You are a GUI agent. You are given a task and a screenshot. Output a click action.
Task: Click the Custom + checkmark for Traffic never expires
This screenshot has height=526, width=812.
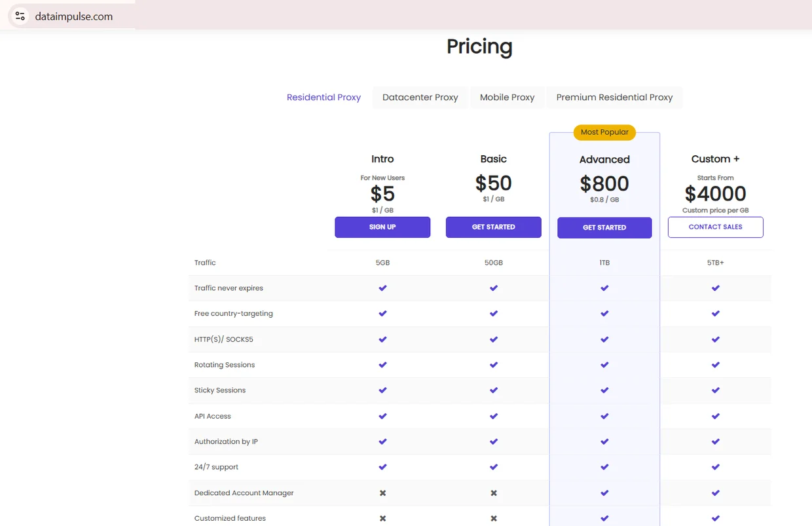coord(716,288)
